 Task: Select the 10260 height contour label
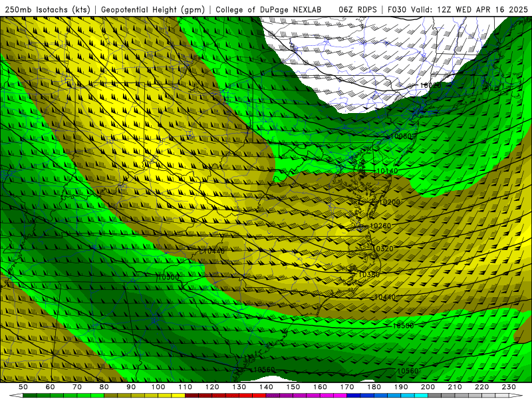point(380,226)
